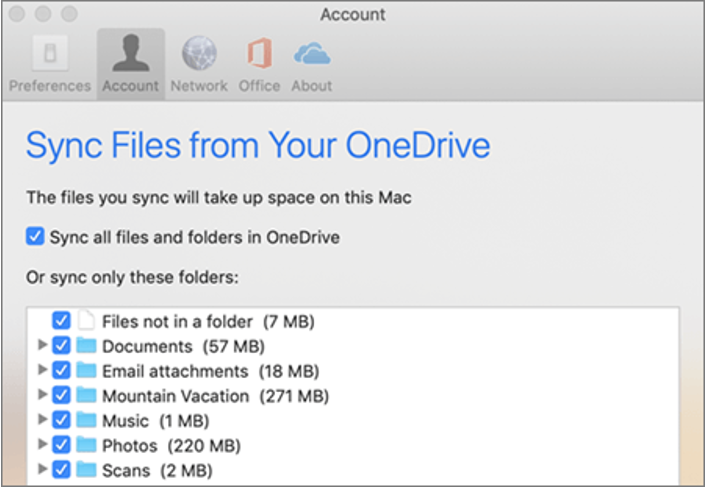The image size is (706, 488).
Task: Click the Scans folder icon
Action: click(x=86, y=470)
